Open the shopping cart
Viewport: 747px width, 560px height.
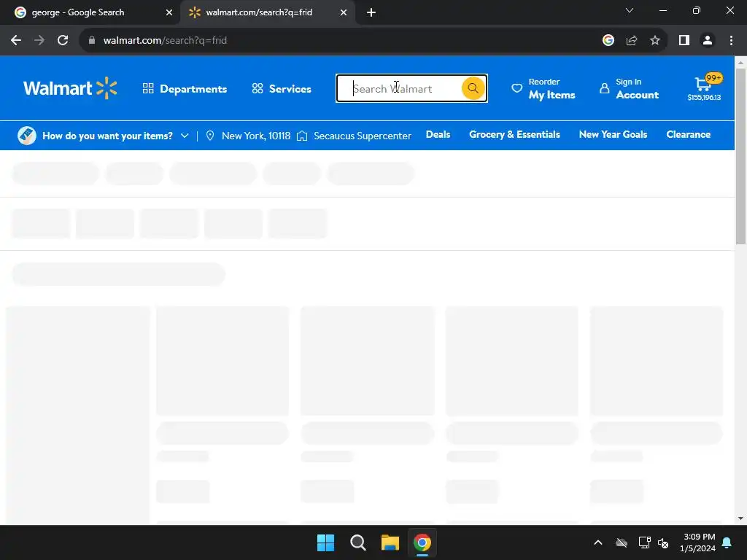tap(704, 87)
